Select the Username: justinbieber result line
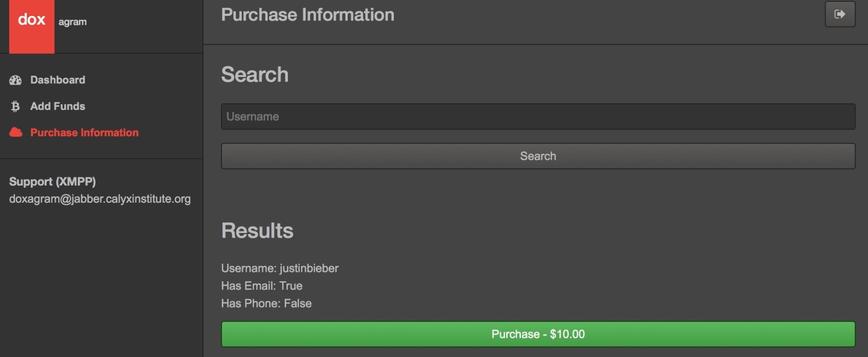Image resolution: width=868 pixels, height=357 pixels. [280, 268]
